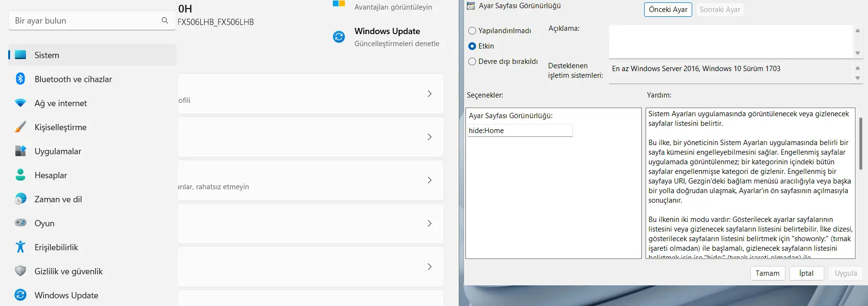868x306 pixels.
Task: Click the globe clock icon for Zaman ve dil
Action: point(20,199)
